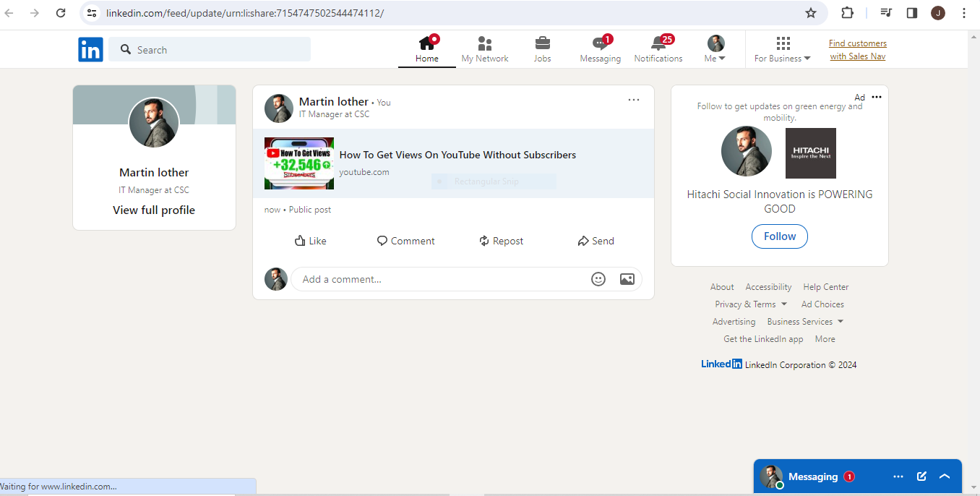Expand Business Services dropdown

tap(805, 322)
